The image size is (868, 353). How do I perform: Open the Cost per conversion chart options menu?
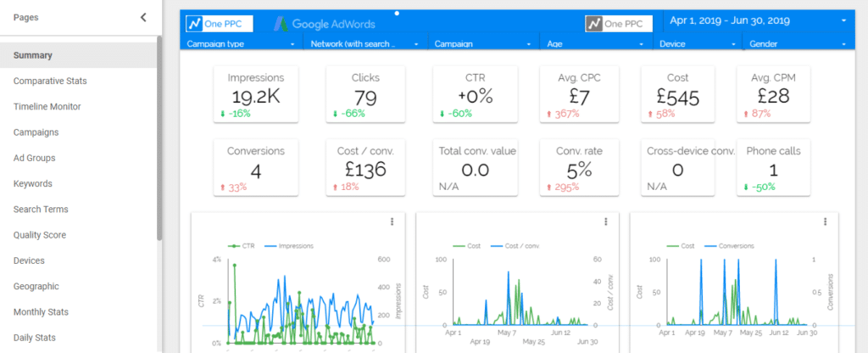pos(606,221)
